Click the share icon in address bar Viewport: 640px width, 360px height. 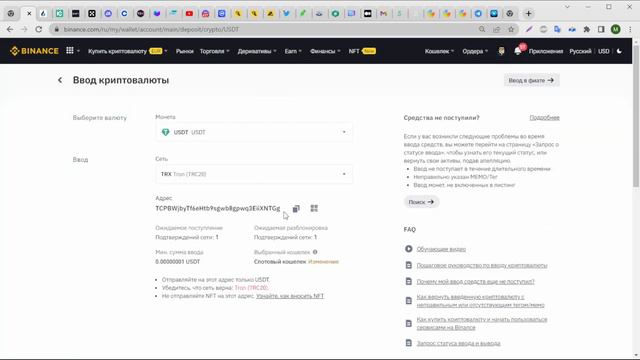click(496, 29)
